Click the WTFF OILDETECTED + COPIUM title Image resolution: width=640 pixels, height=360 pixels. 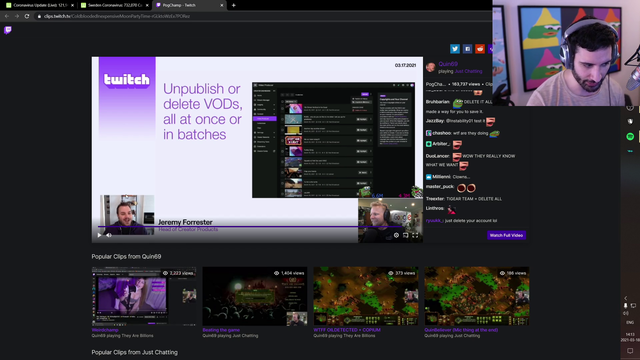(347, 330)
